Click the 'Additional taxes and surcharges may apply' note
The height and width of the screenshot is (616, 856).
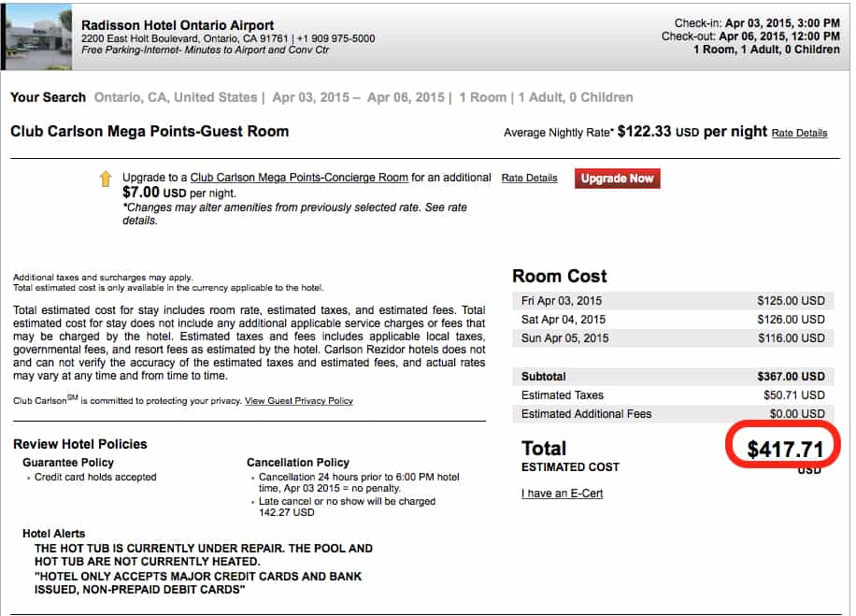click(x=103, y=278)
